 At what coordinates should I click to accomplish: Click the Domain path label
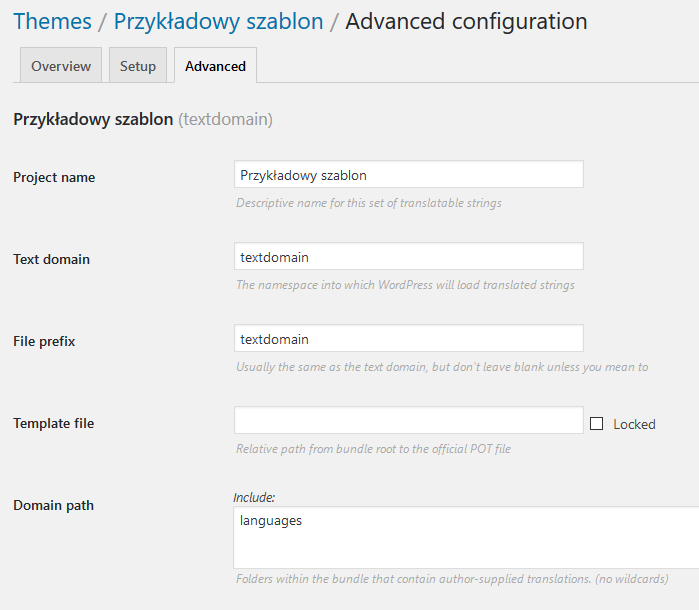point(53,505)
